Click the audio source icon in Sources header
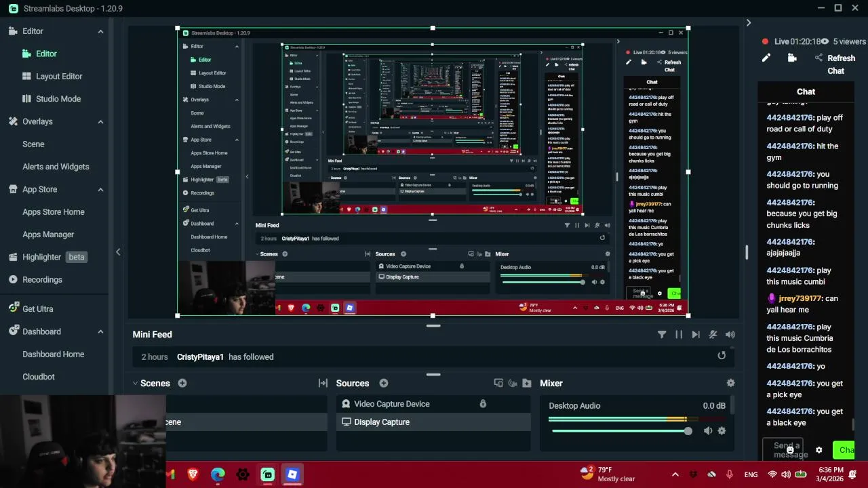868x488 pixels. (513, 383)
